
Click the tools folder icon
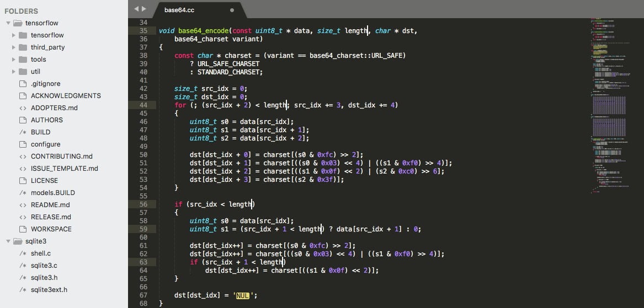coord(23,60)
